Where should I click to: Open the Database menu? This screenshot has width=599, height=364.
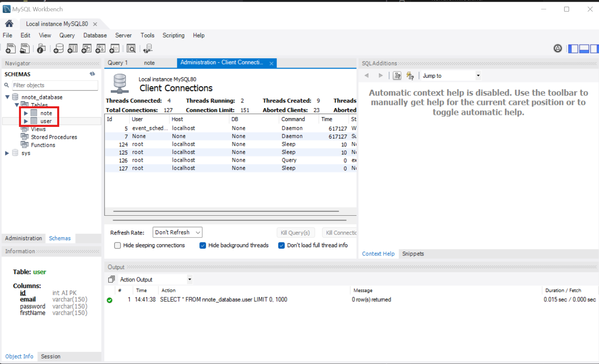tap(95, 35)
